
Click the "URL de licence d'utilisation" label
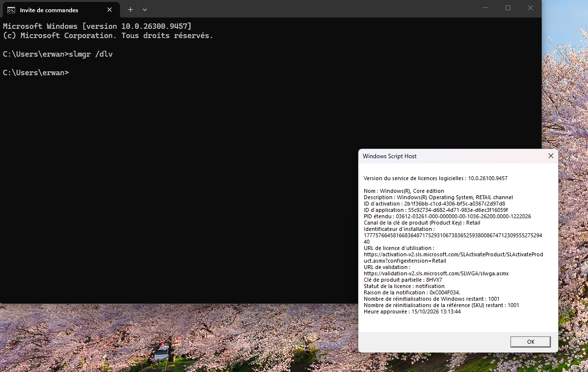[x=399, y=248]
